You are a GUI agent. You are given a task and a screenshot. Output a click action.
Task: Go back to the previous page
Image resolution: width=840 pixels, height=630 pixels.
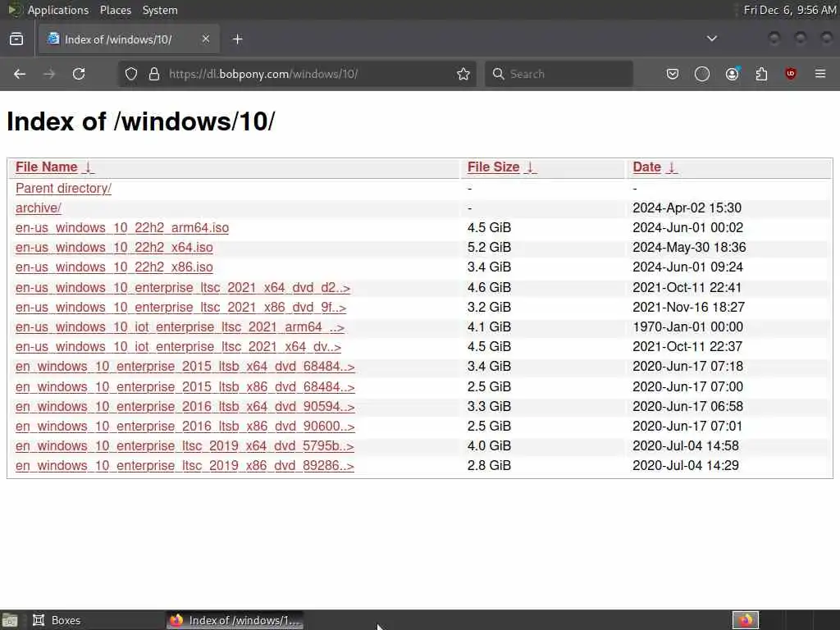coord(20,74)
